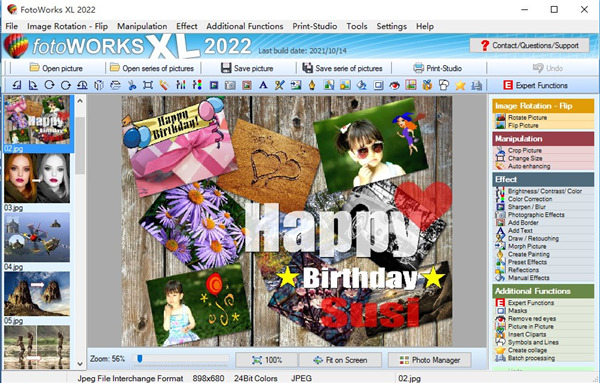Open the File menu
This screenshot has height=383, width=600.
tap(11, 26)
